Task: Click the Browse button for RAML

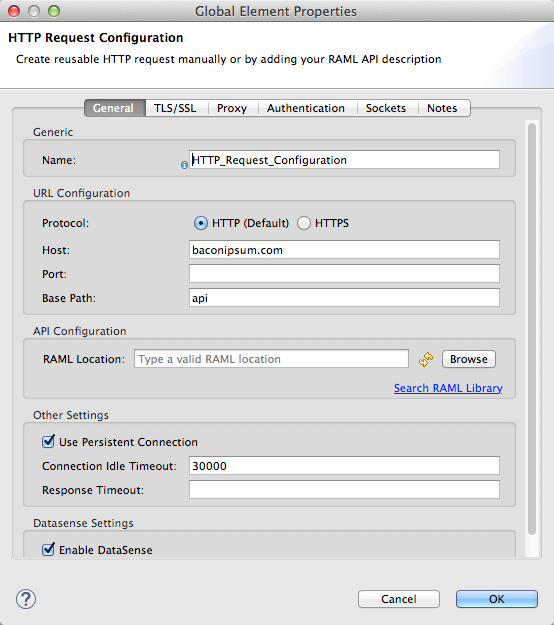Action: (x=469, y=359)
